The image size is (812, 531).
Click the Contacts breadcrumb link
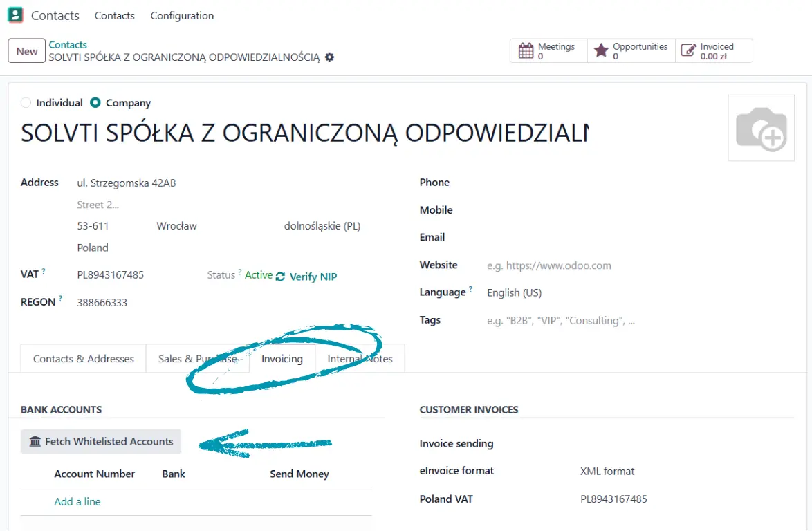pos(68,45)
